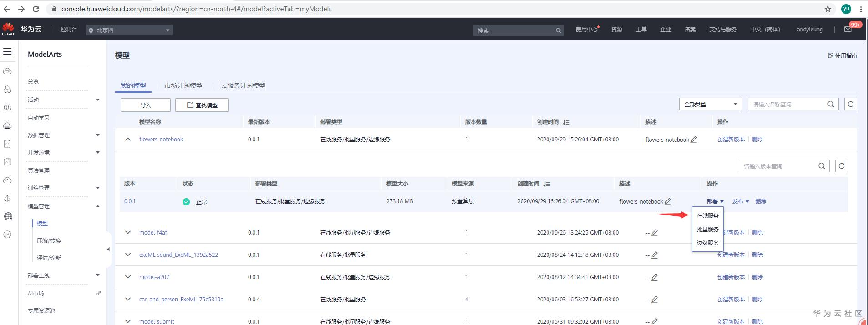Switch to 我的模型 tab
Screen dimensions: 868x325
[x=133, y=85]
